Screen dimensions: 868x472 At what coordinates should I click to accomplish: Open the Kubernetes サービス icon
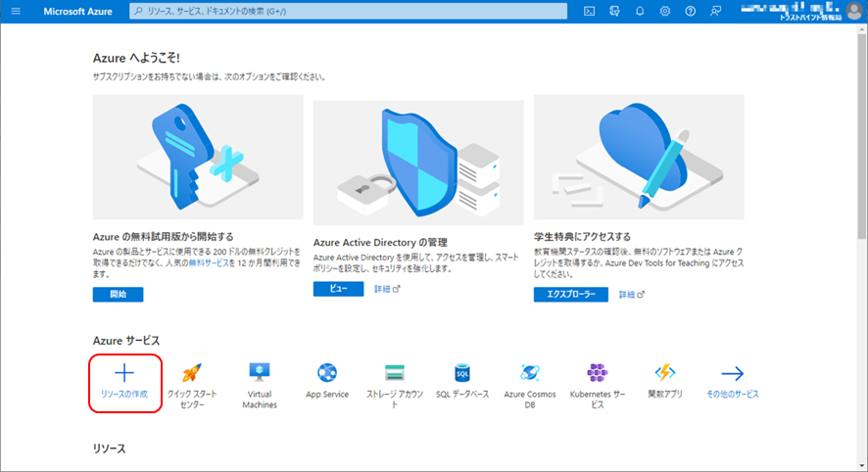tap(598, 373)
